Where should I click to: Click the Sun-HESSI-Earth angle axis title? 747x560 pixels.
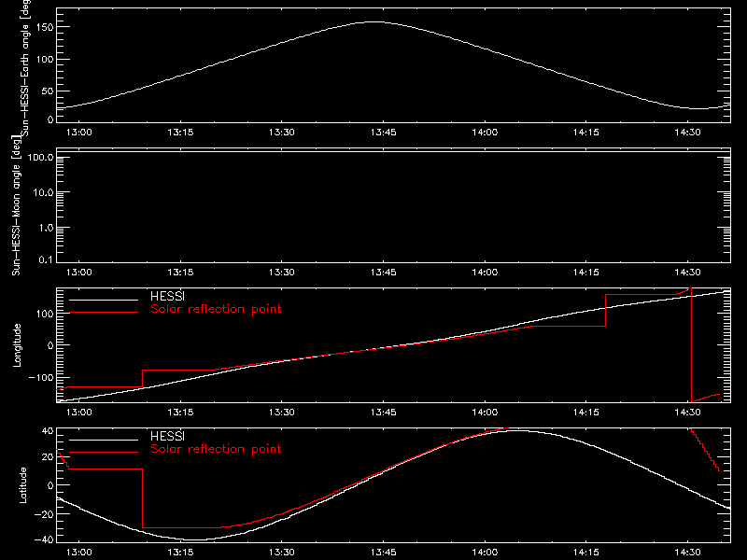click(26, 68)
